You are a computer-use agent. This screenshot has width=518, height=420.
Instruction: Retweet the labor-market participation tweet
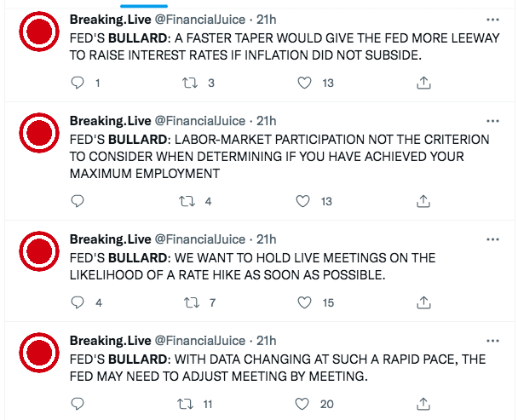(190, 201)
